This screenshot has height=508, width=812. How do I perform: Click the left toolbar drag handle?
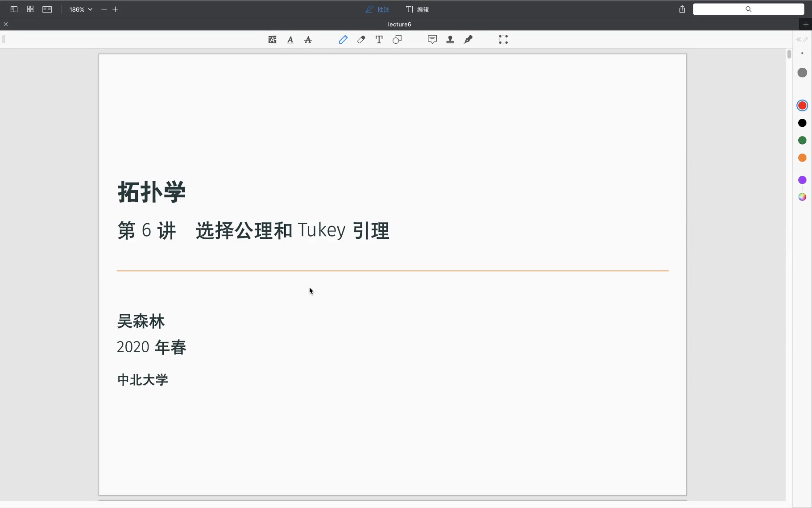4,39
